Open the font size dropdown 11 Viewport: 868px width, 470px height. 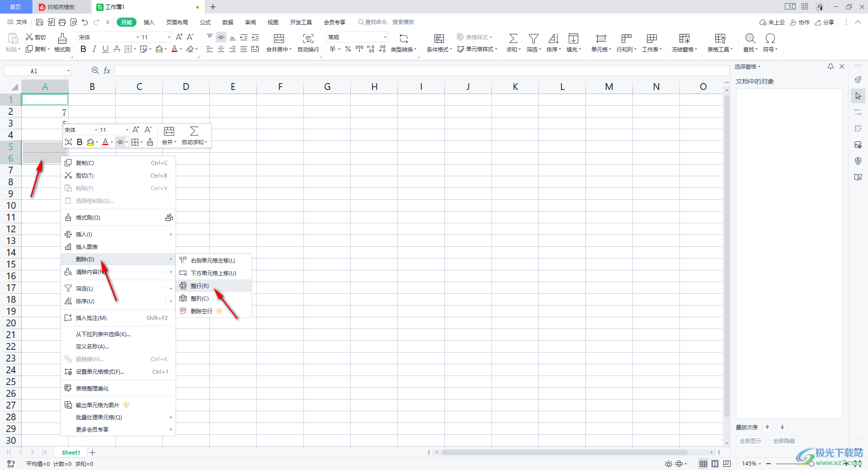170,37
